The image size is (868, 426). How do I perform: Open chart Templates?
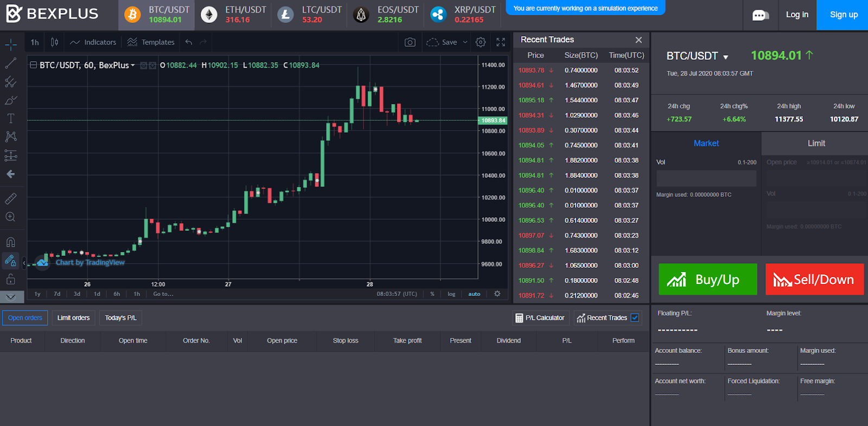151,42
